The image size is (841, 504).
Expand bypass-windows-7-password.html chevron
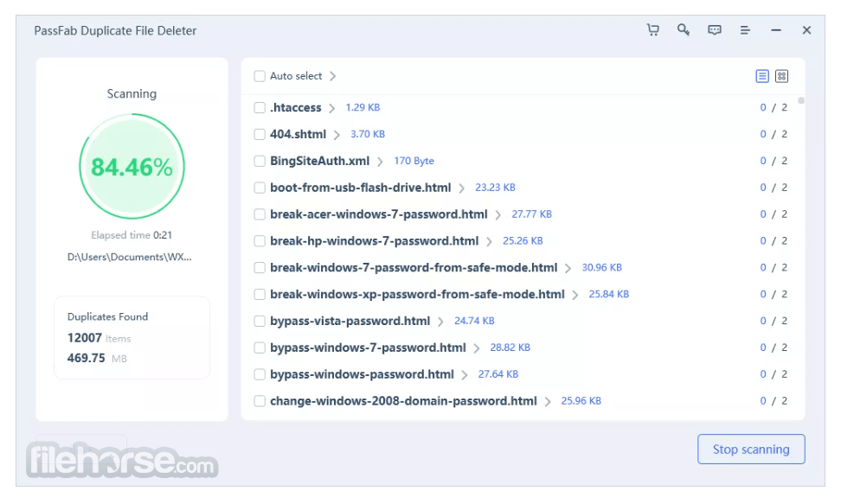click(x=476, y=348)
